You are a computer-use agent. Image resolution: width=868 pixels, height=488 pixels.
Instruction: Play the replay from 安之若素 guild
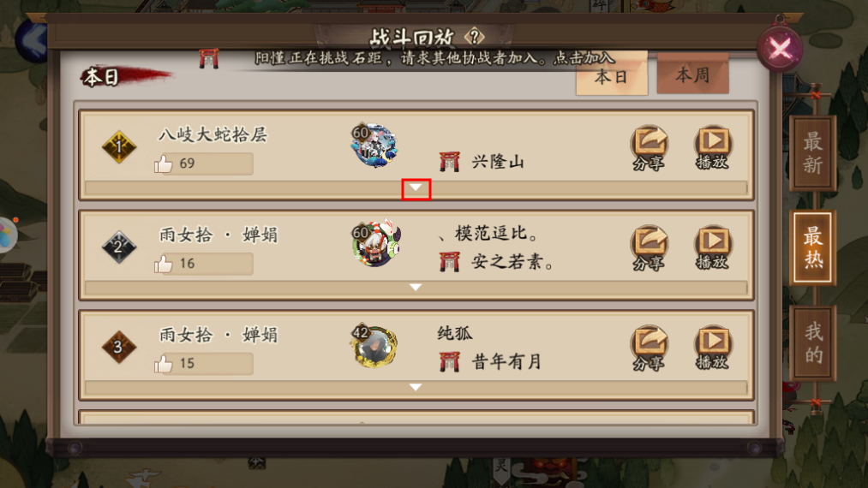tap(712, 247)
